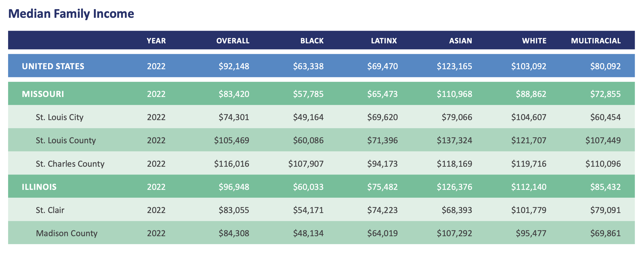644x258 pixels.
Task: Click the MULTIRACIAL column header
Action: tap(596, 41)
